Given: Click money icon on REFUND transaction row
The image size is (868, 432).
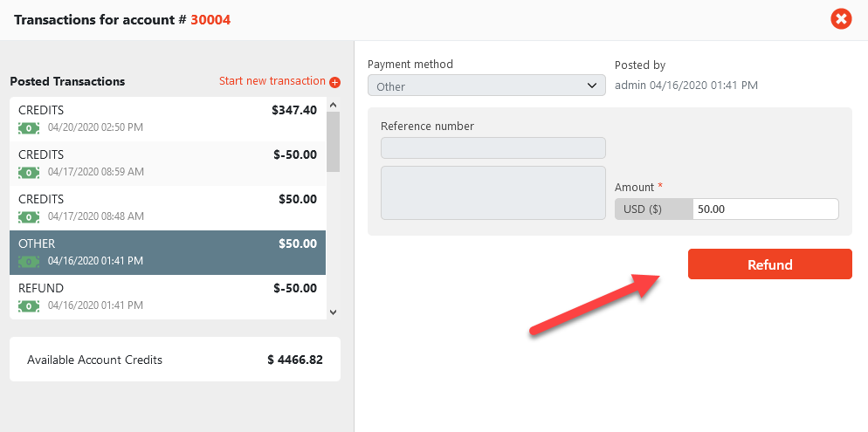Looking at the screenshot, I should 29,305.
